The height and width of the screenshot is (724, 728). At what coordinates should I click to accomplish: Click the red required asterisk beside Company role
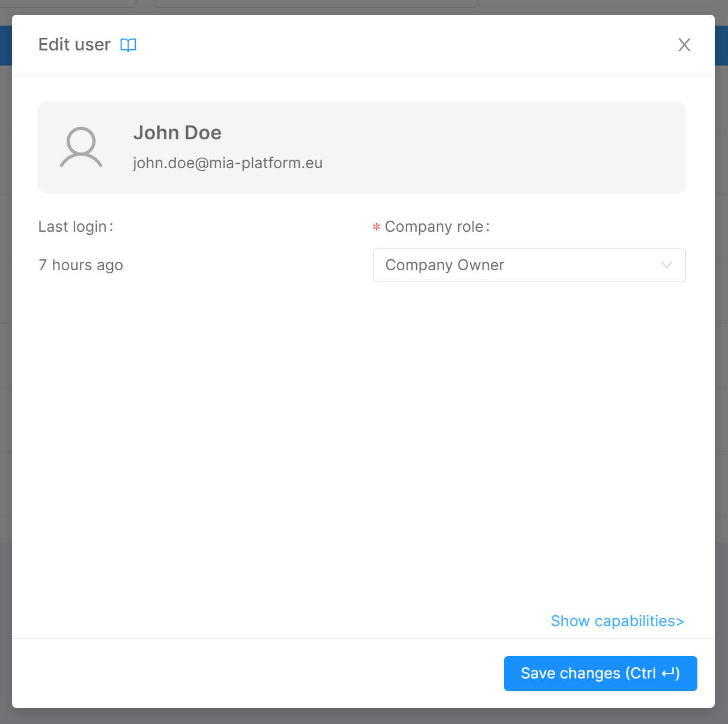(x=375, y=226)
